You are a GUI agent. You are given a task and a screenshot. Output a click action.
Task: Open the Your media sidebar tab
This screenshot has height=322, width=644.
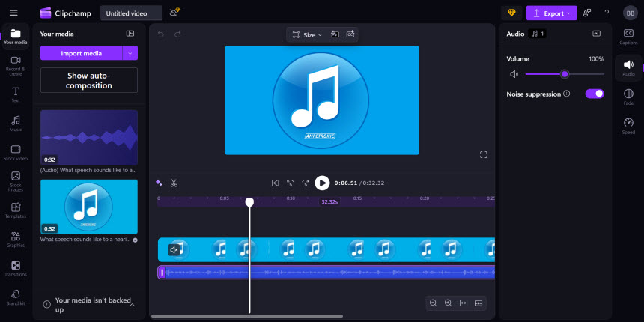16,37
